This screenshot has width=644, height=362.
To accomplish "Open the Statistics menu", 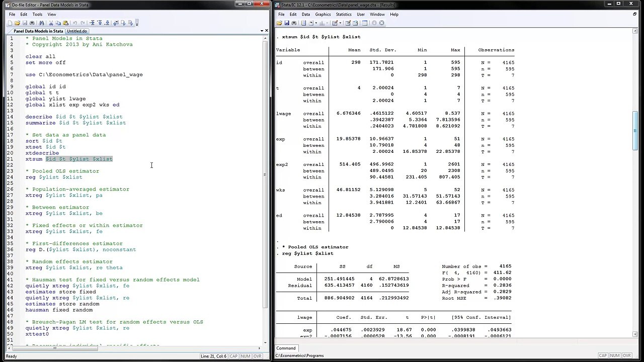I will (x=344, y=14).
